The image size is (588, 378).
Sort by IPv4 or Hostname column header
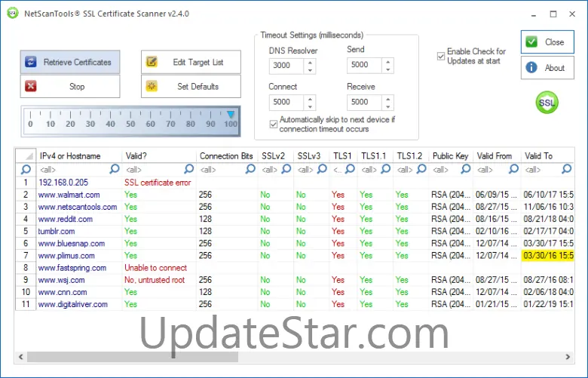(x=79, y=155)
